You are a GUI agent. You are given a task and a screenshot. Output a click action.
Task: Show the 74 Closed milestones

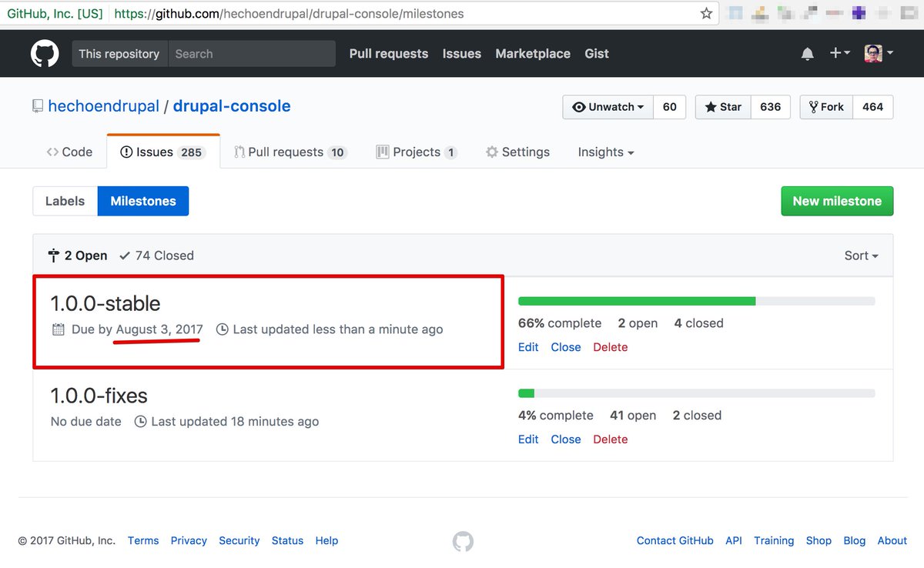tap(156, 256)
